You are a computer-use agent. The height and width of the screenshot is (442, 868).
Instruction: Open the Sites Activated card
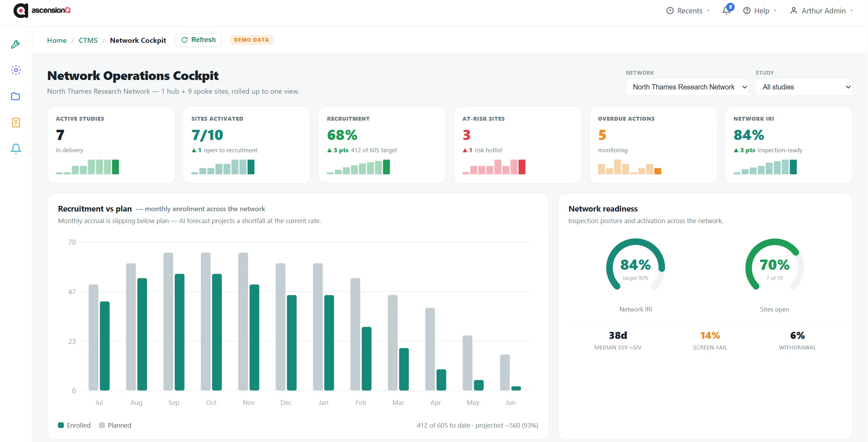point(246,145)
